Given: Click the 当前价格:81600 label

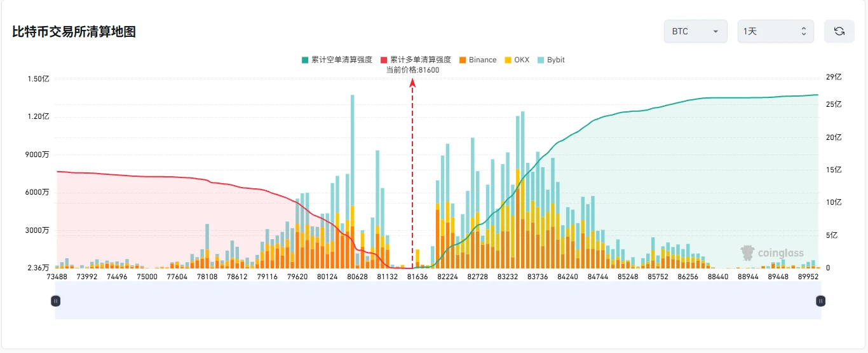Looking at the screenshot, I should pos(412,70).
